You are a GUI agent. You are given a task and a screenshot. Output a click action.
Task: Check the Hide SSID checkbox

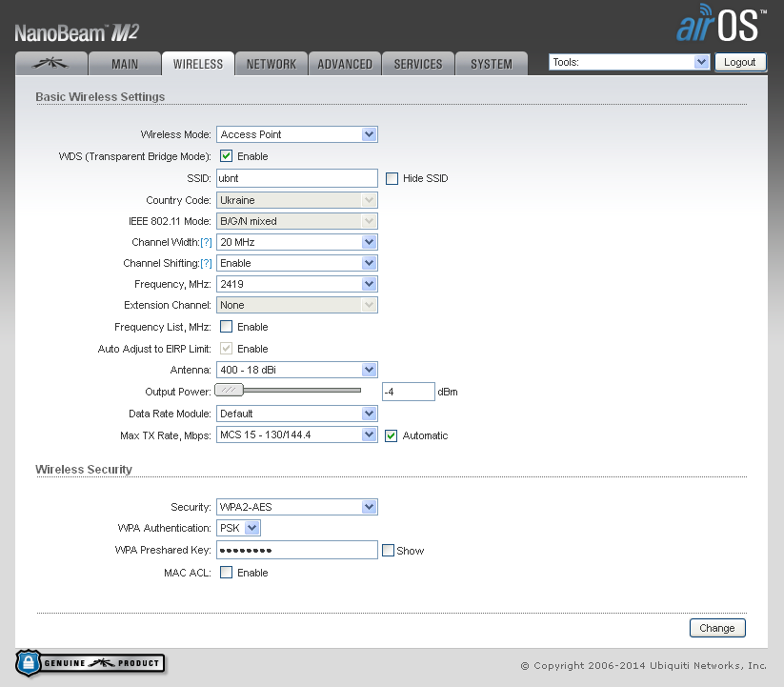coord(392,178)
